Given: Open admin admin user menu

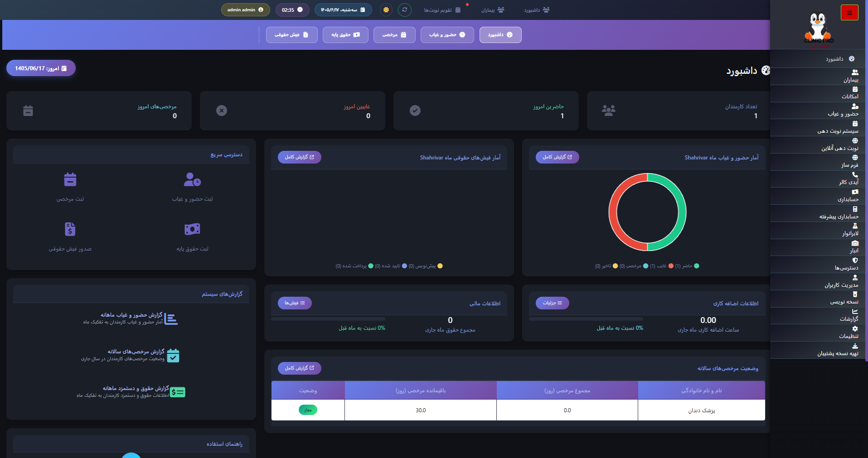Looking at the screenshot, I should (x=245, y=10).
